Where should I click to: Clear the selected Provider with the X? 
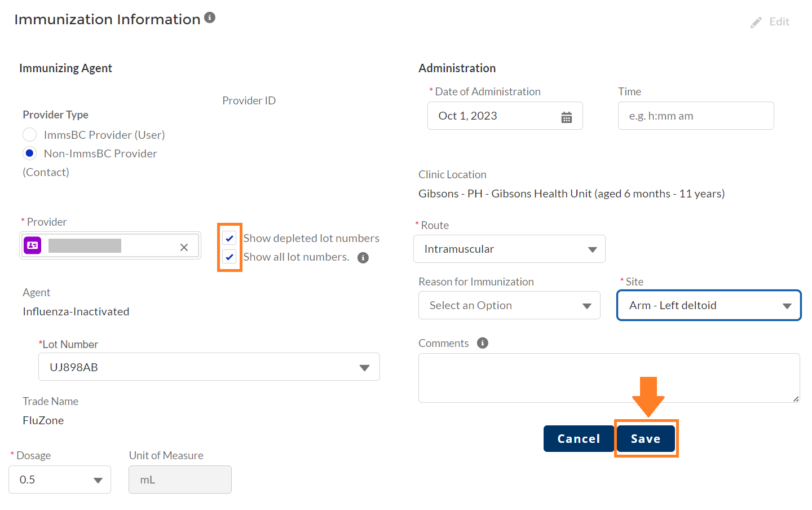coord(184,247)
